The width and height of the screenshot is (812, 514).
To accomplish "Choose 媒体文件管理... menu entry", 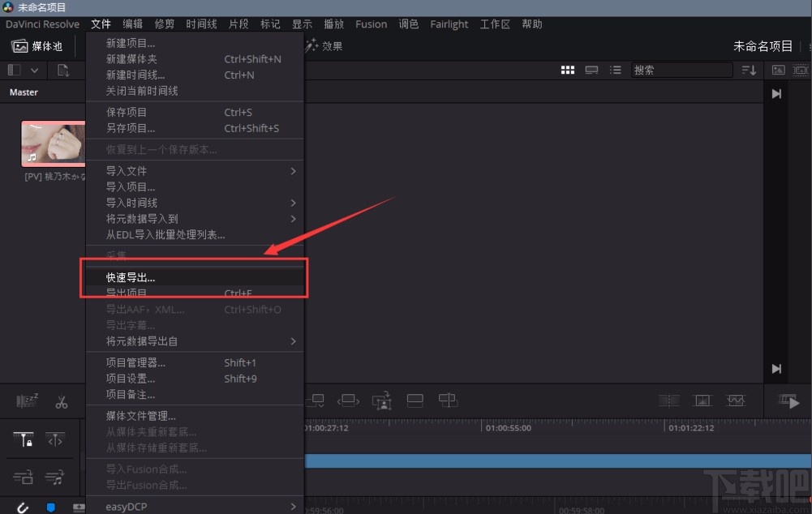I will (195, 416).
